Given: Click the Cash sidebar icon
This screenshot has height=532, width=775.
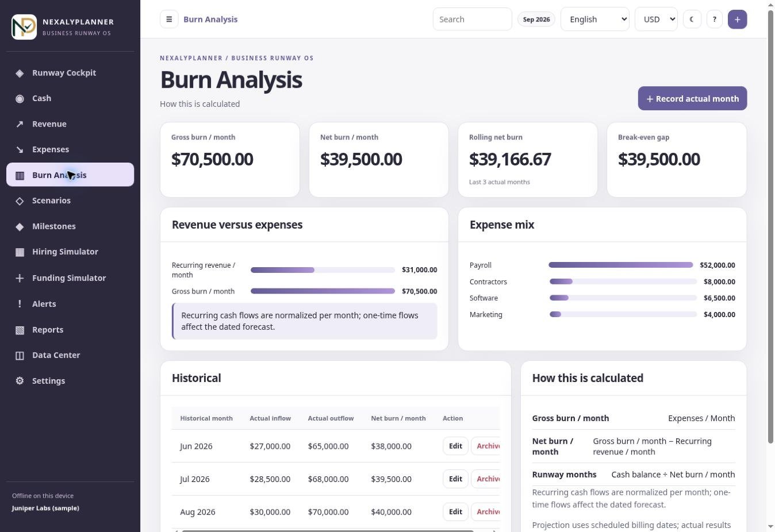Looking at the screenshot, I should (x=20, y=99).
